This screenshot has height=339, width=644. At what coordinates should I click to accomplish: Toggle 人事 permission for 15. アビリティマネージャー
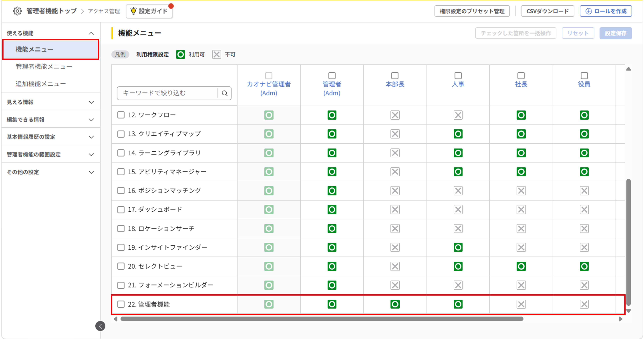458,172
